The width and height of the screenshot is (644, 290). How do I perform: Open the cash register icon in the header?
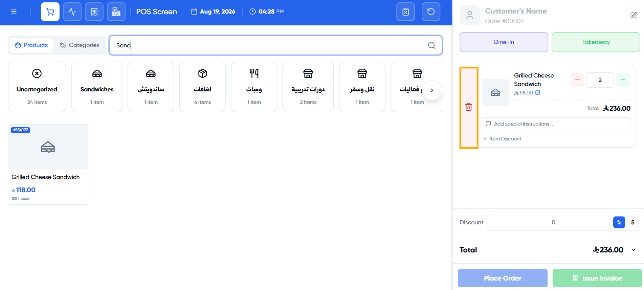point(116,12)
